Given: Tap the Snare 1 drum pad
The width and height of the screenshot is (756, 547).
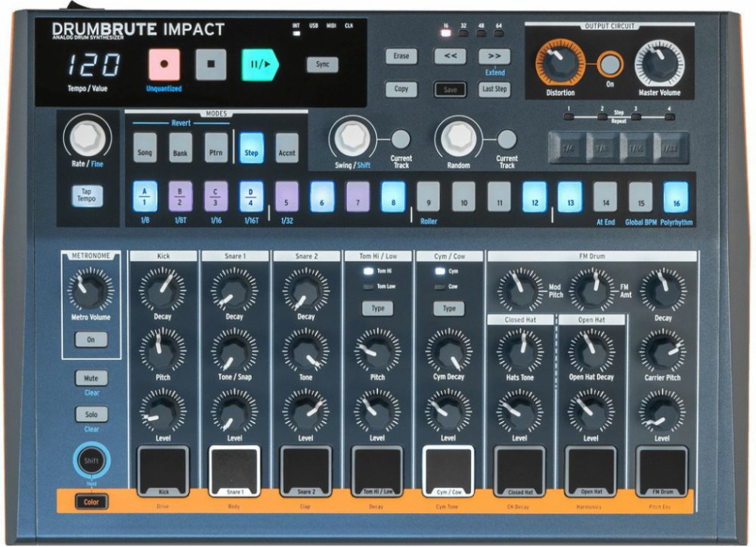Looking at the screenshot, I should coord(234,468).
